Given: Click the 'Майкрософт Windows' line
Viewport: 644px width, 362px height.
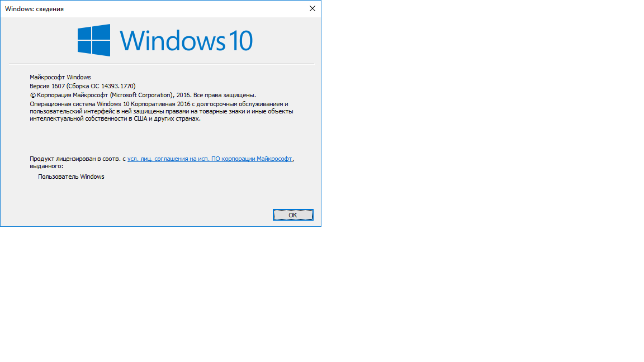Looking at the screenshot, I should 60,77.
